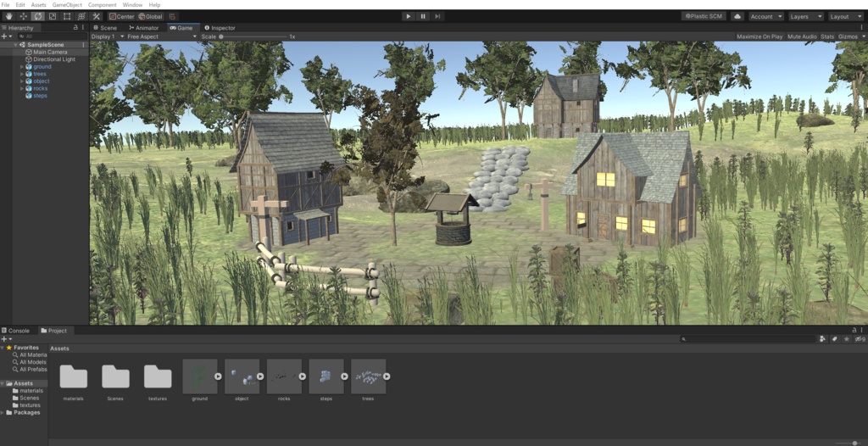Viewport: 868px width, 446px height.
Task: Search assets by label icon
Action: pyautogui.click(x=835, y=339)
